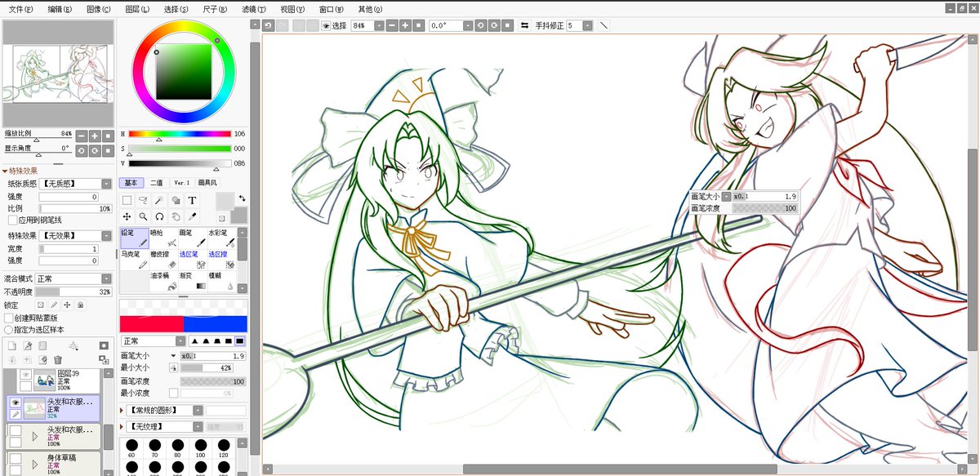980x476 pixels.
Task: Choose the 水彩笔 watercolor brush
Action: (x=221, y=238)
